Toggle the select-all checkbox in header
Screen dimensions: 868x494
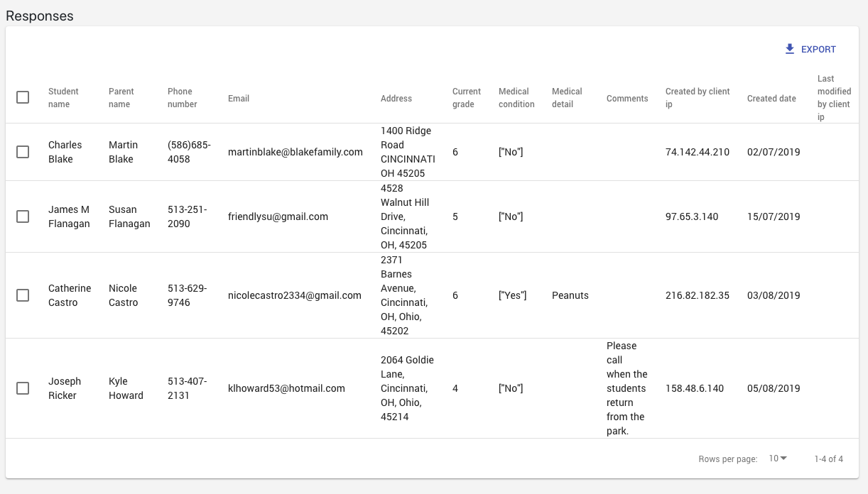click(23, 97)
